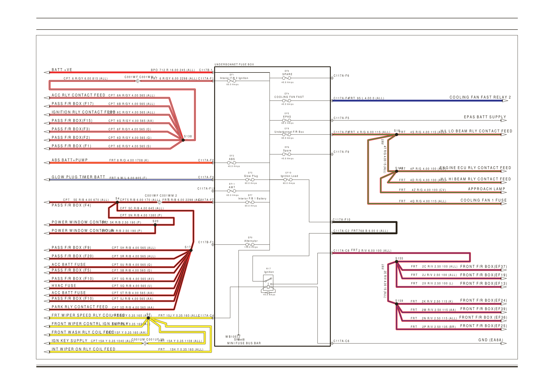Click the EF4 Cooling Fan Fast fuse symbol

coord(287,101)
